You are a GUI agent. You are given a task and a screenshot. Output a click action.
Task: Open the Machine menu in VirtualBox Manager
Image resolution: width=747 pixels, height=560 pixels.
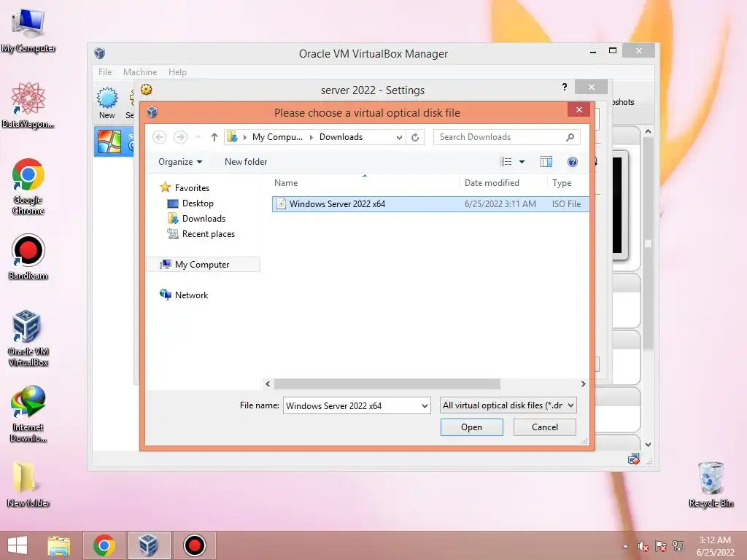pyautogui.click(x=140, y=72)
